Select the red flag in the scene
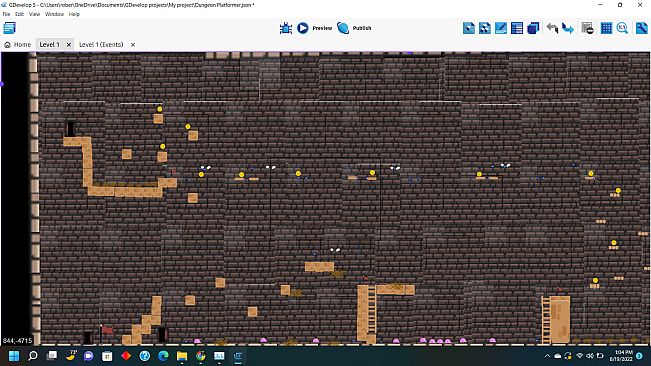The height and width of the screenshot is (366, 651). point(107,330)
